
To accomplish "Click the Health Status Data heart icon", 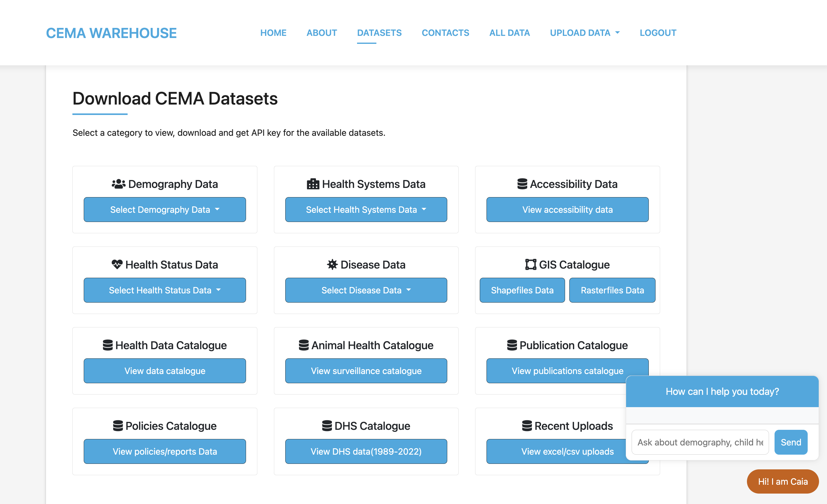I will point(117,265).
